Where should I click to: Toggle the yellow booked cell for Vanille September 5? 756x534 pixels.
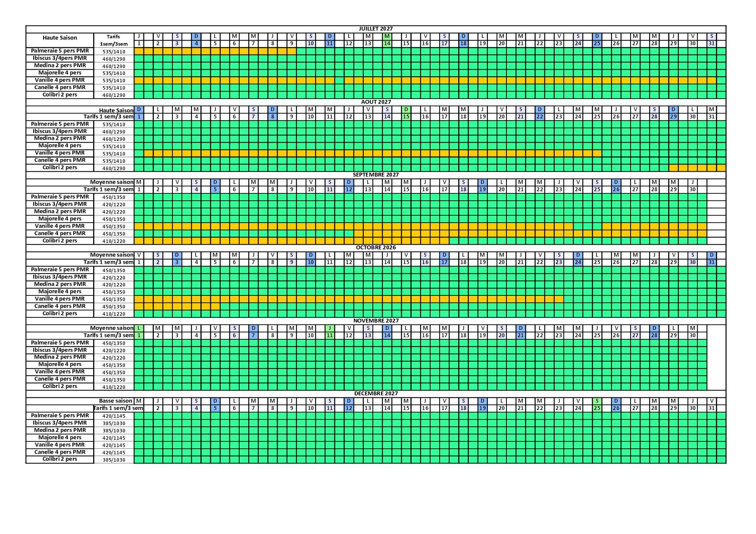pyautogui.click(x=215, y=226)
